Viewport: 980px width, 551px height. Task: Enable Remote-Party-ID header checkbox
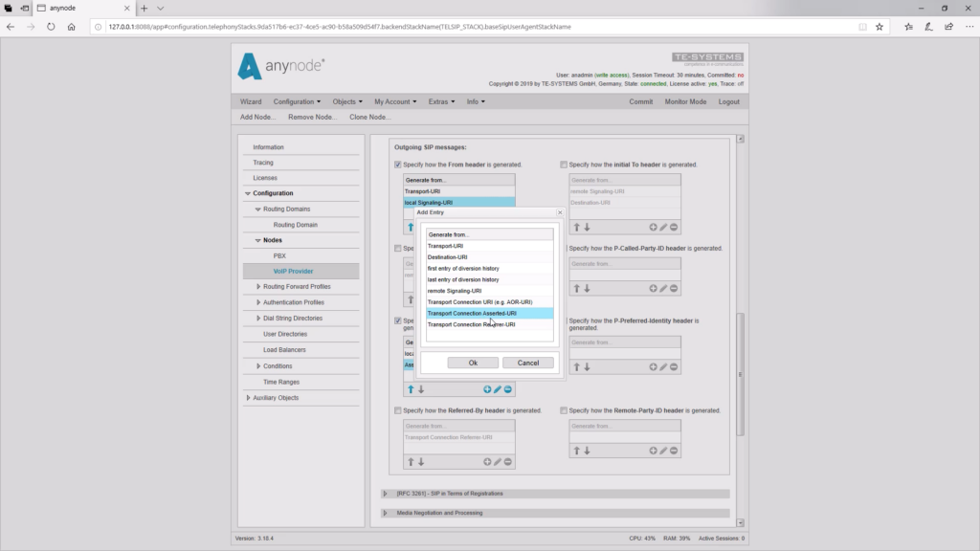[564, 411]
